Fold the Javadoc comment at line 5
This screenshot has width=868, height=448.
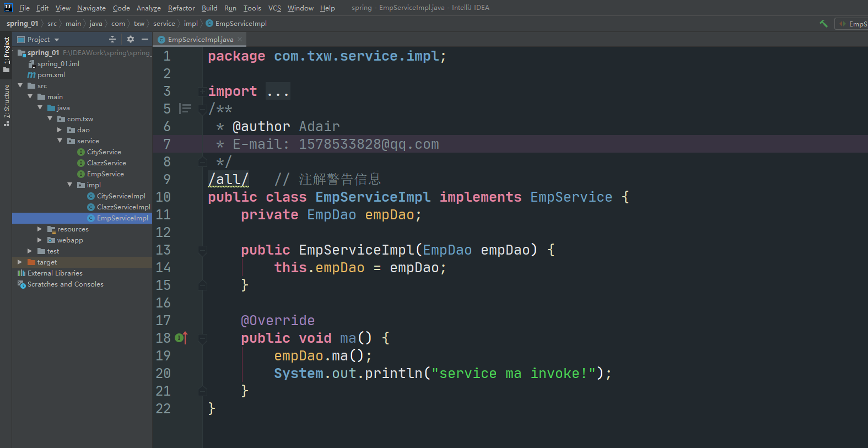coord(203,109)
